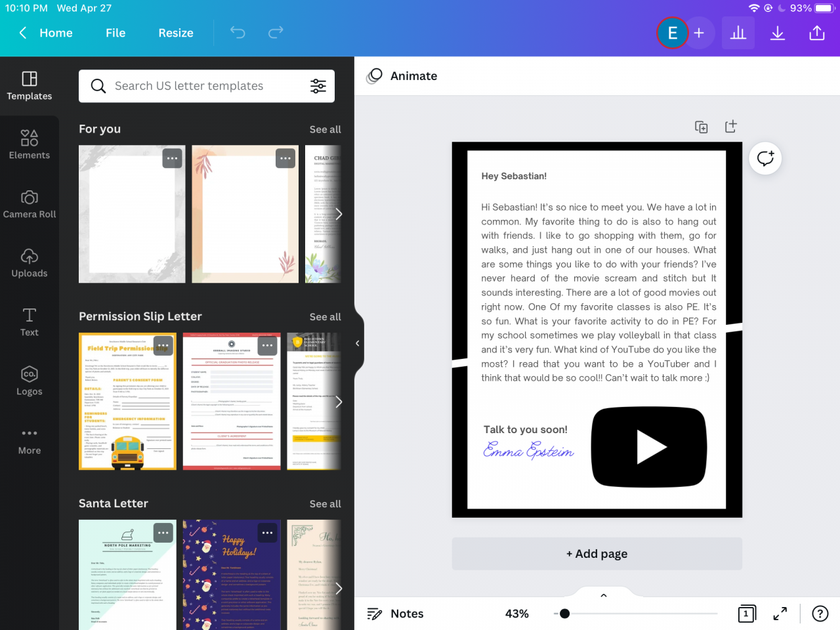Share the design with the share icon

point(817,33)
